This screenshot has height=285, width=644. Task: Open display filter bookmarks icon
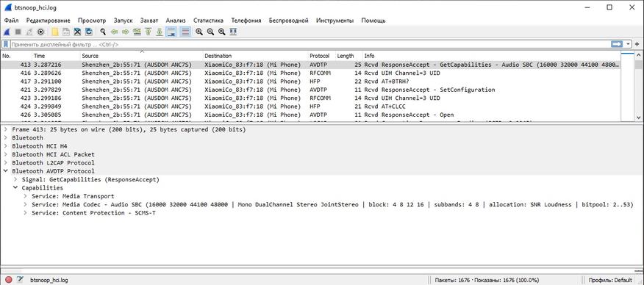[x=6, y=44]
